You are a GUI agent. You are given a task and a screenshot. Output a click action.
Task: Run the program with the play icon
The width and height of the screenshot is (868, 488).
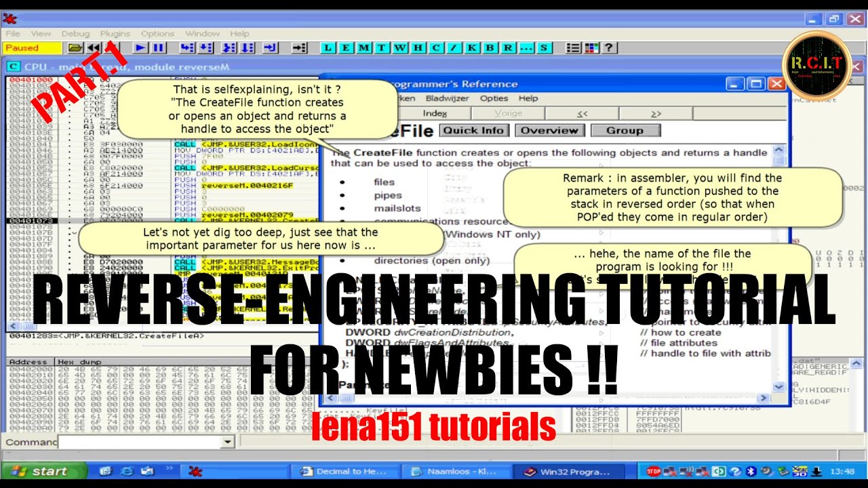pyautogui.click(x=140, y=47)
